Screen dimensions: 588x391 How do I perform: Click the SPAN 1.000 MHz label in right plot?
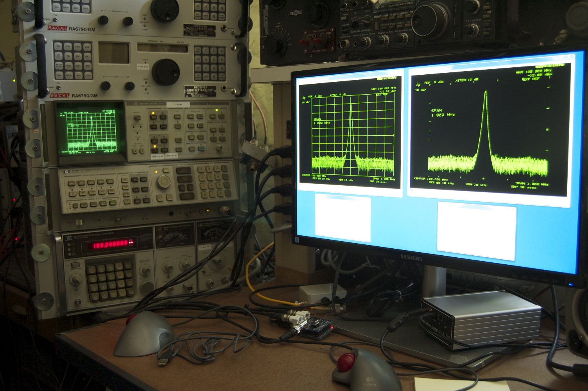(x=443, y=113)
